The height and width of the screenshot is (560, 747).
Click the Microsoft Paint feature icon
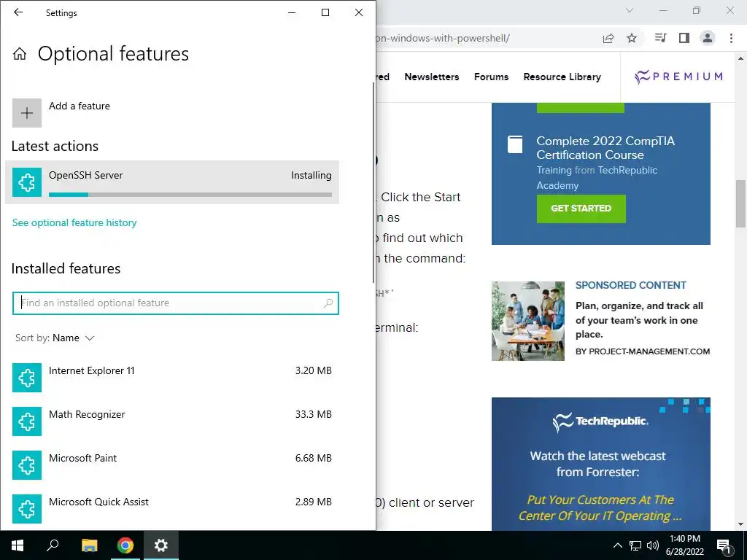27,465
